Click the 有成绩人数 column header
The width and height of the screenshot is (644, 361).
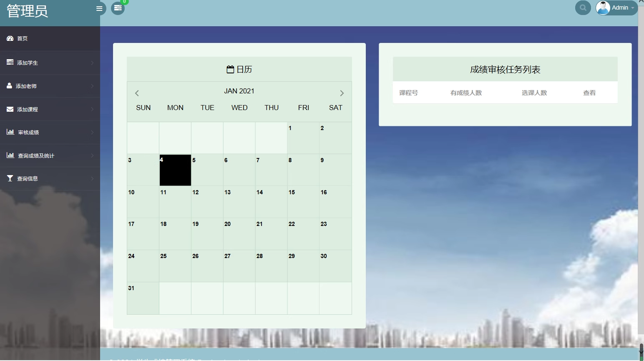(466, 93)
